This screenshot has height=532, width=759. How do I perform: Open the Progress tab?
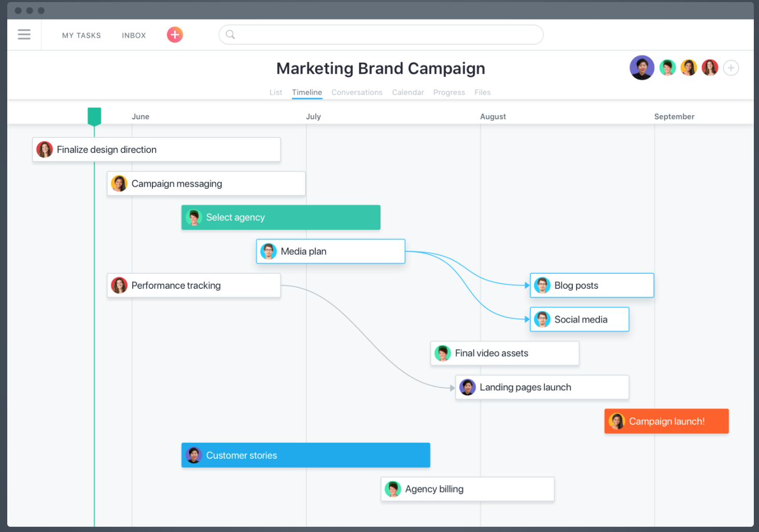click(x=449, y=92)
